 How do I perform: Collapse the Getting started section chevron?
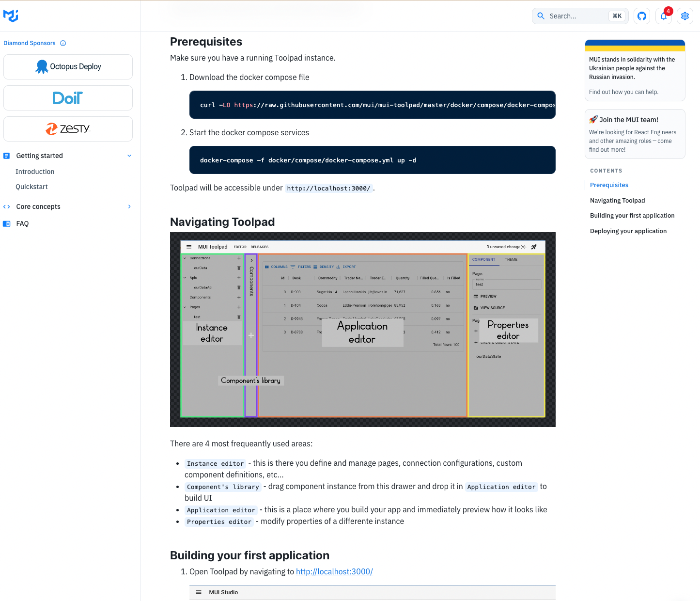pyautogui.click(x=129, y=156)
